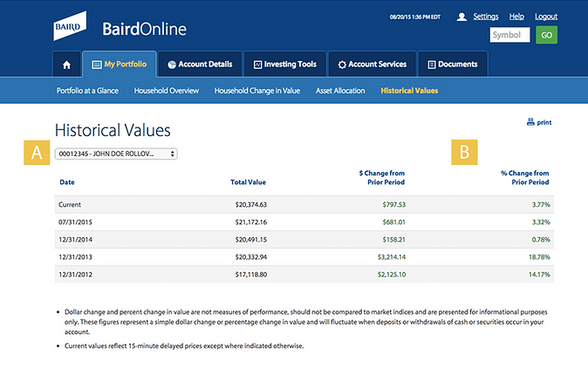Go to the Account Services tab

(373, 65)
